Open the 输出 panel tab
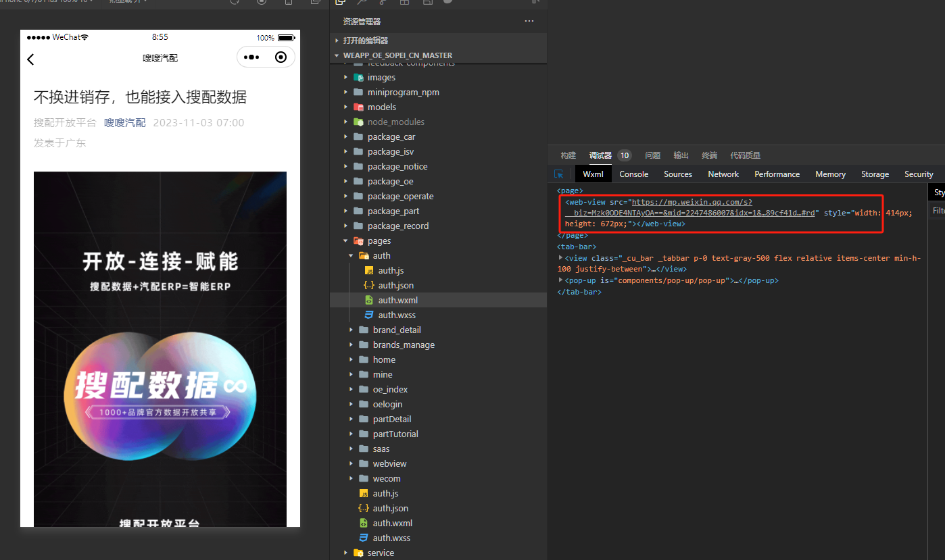945x560 pixels. 681,155
